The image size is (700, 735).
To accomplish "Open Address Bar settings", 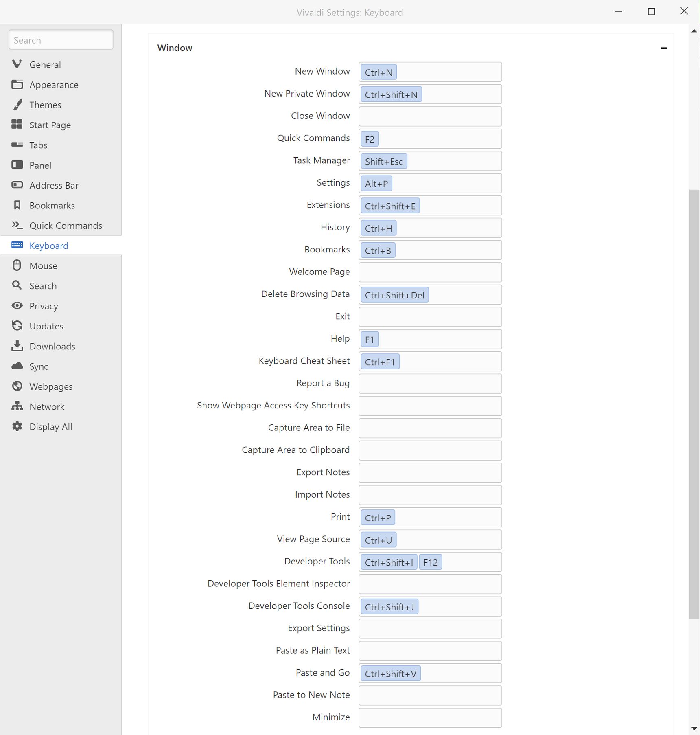I will tap(61, 185).
